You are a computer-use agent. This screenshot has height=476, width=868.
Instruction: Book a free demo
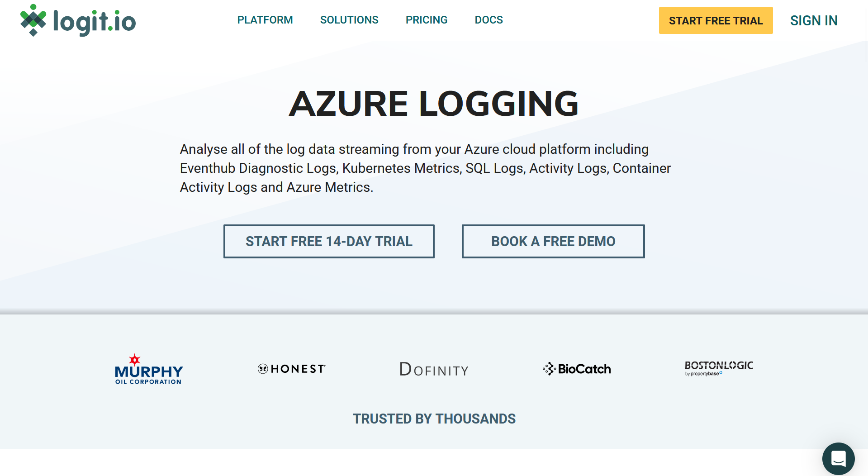(553, 241)
